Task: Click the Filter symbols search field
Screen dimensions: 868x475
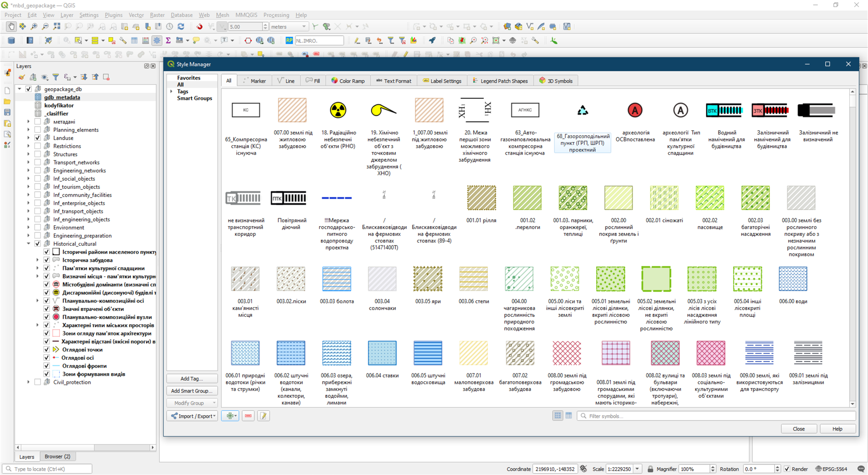Action: (x=716, y=416)
